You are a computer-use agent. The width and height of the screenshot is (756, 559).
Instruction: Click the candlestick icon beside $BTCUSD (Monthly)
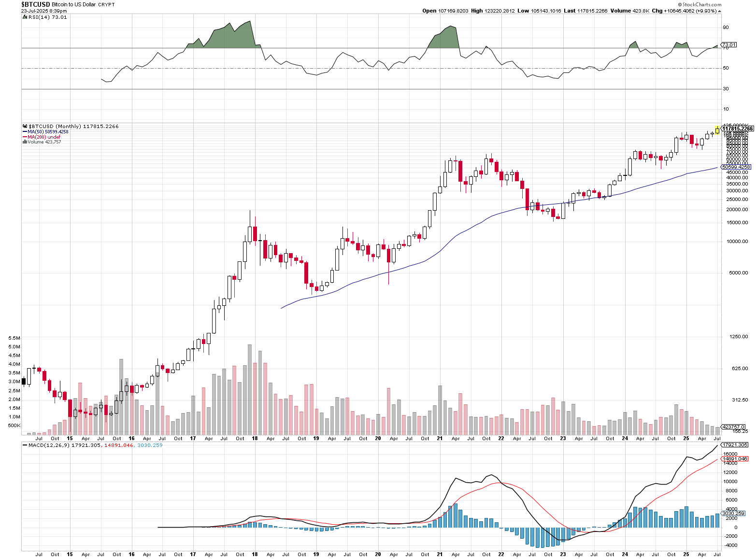pos(25,127)
